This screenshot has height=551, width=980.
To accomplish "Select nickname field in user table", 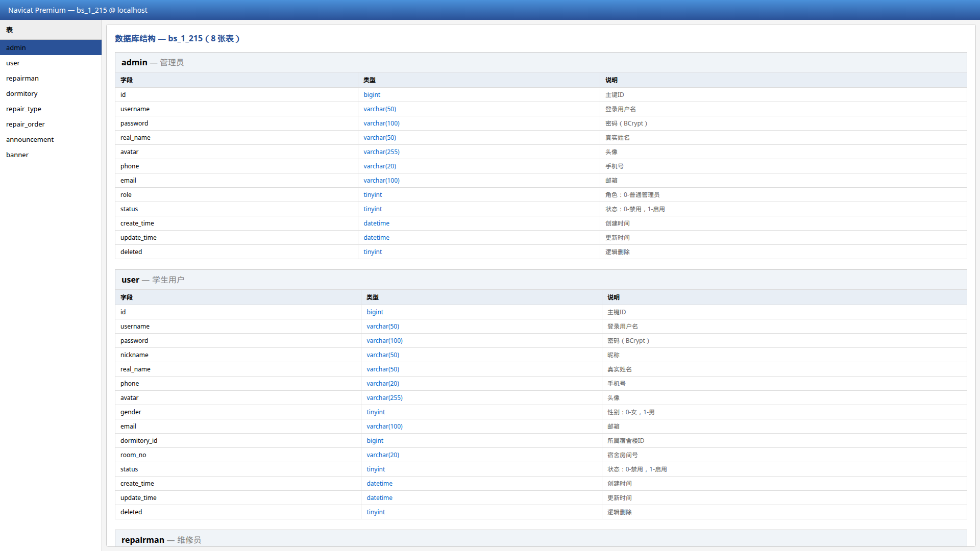I will [134, 355].
